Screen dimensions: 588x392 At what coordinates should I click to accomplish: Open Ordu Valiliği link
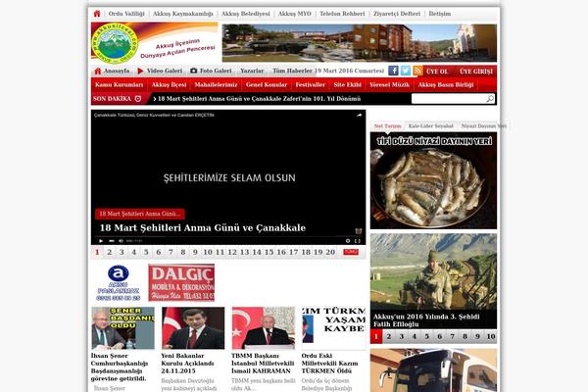(x=126, y=14)
